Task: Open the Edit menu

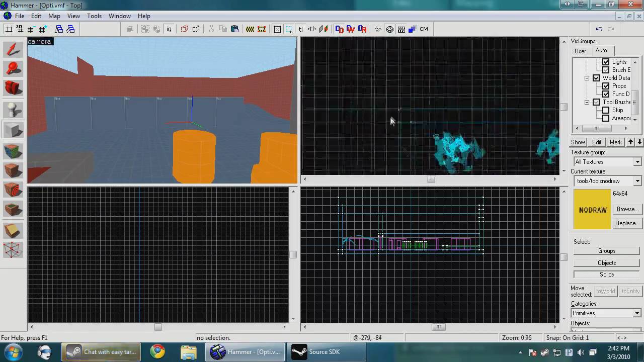Action: (x=36, y=16)
